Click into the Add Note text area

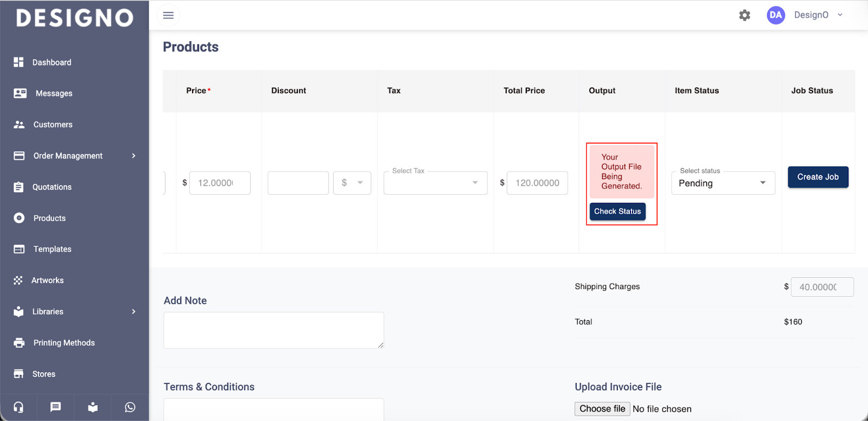273,330
